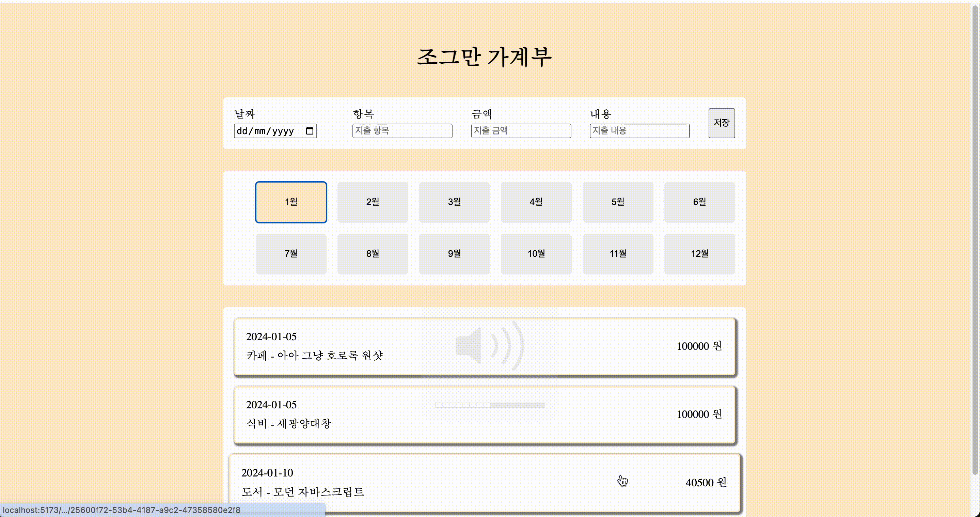Select the 3월 month button
Screen dimensions: 980x517
pyautogui.click(x=454, y=202)
